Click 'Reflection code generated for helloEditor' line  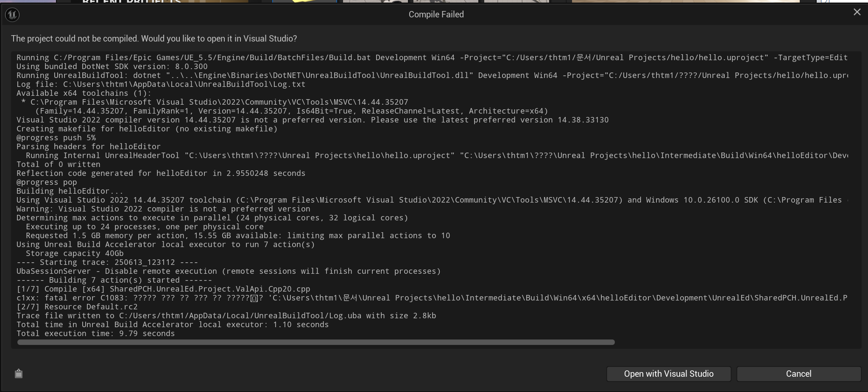(161, 173)
